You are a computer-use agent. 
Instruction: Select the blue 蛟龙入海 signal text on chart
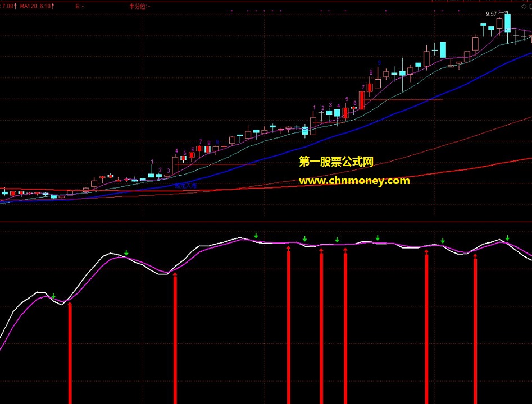(185, 185)
